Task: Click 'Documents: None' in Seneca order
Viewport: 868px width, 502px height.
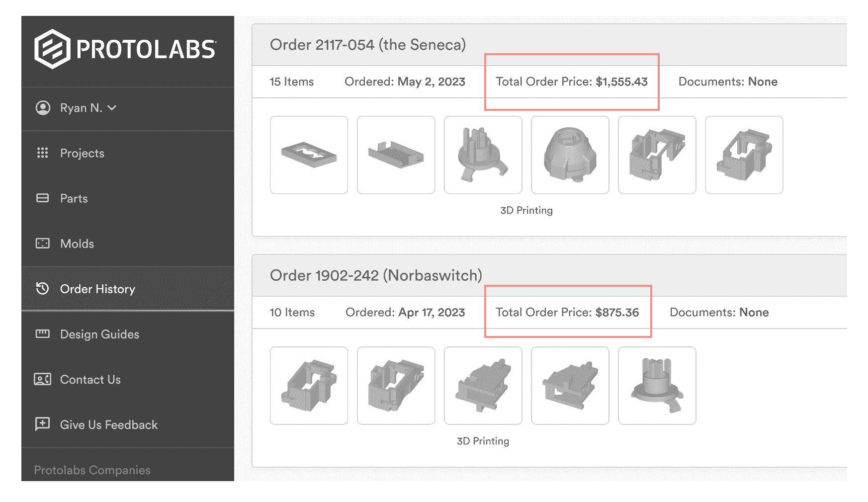Action: (x=728, y=82)
